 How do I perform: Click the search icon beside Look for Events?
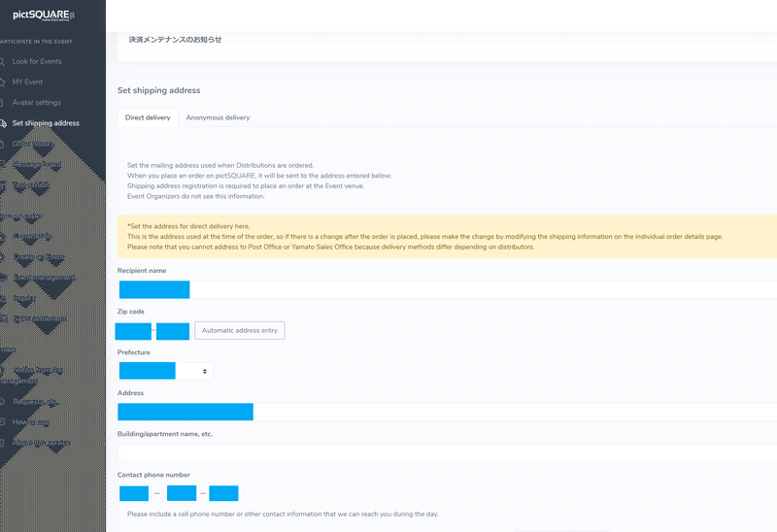click(x=2, y=61)
